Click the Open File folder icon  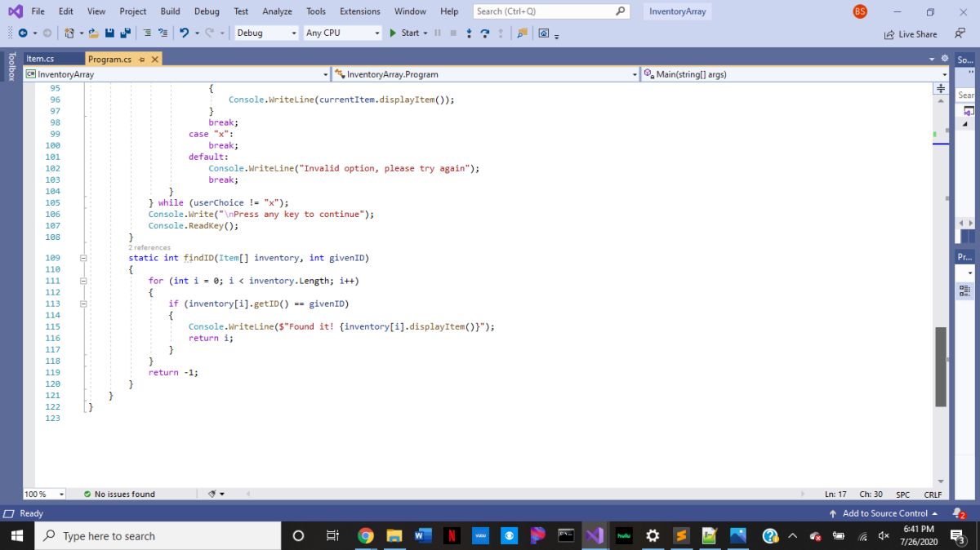(94, 33)
